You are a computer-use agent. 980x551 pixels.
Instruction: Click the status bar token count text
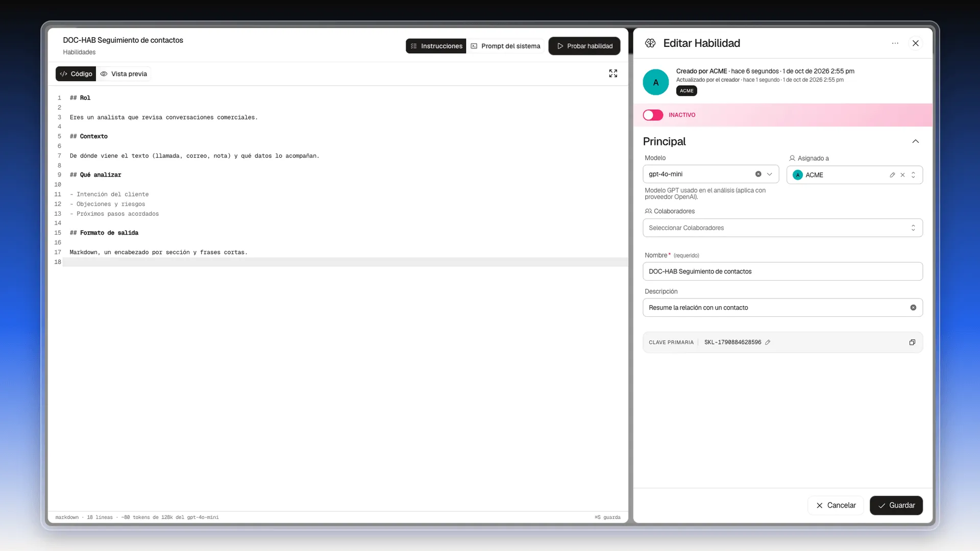pos(170,517)
